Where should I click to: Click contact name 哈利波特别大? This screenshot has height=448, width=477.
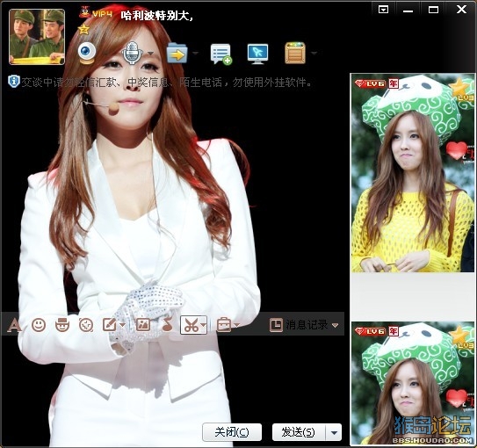(156, 15)
